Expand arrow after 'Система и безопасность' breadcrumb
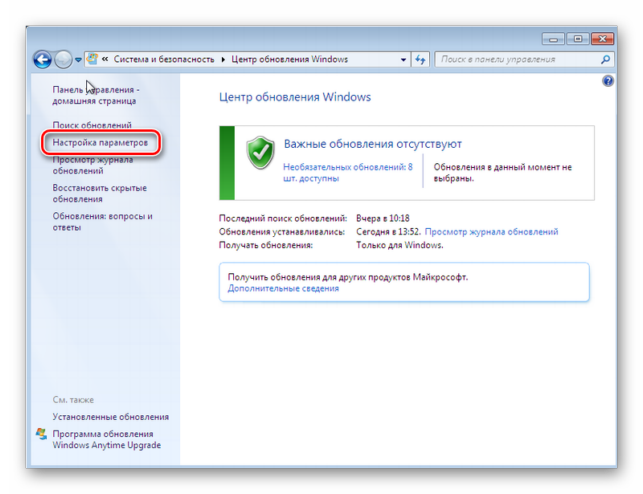This screenshot has width=643, height=494. point(223,59)
